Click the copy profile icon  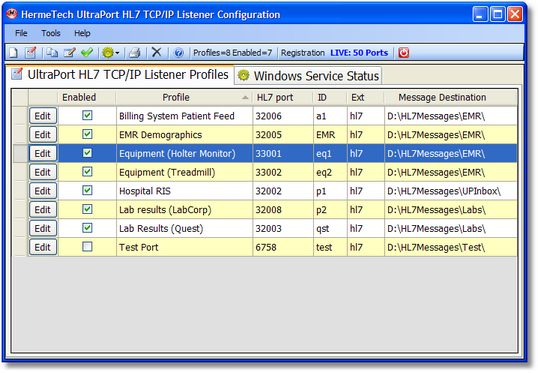click(52, 53)
